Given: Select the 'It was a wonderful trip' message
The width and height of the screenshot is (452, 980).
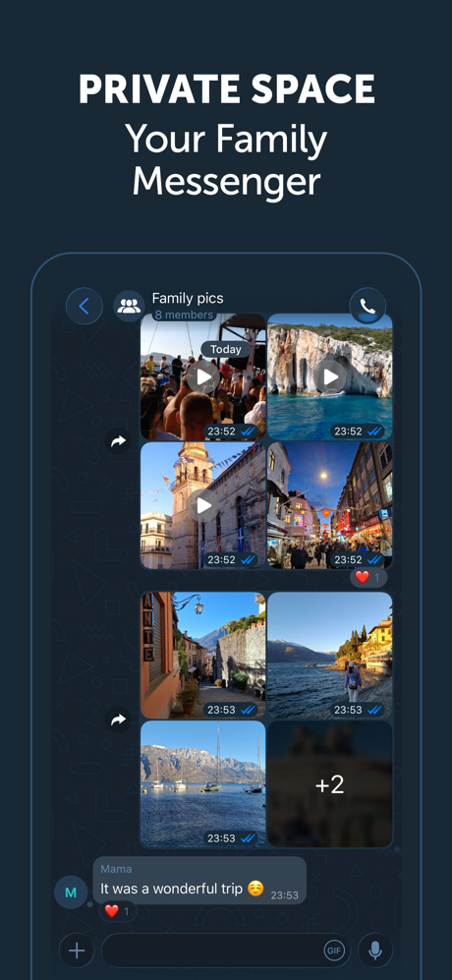Looking at the screenshot, I should (200, 881).
